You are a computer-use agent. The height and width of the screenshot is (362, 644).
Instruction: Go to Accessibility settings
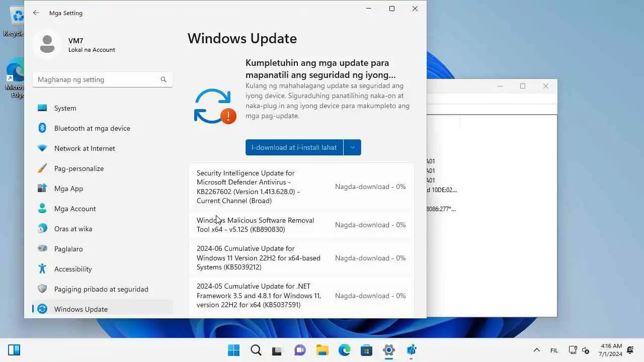point(103,269)
